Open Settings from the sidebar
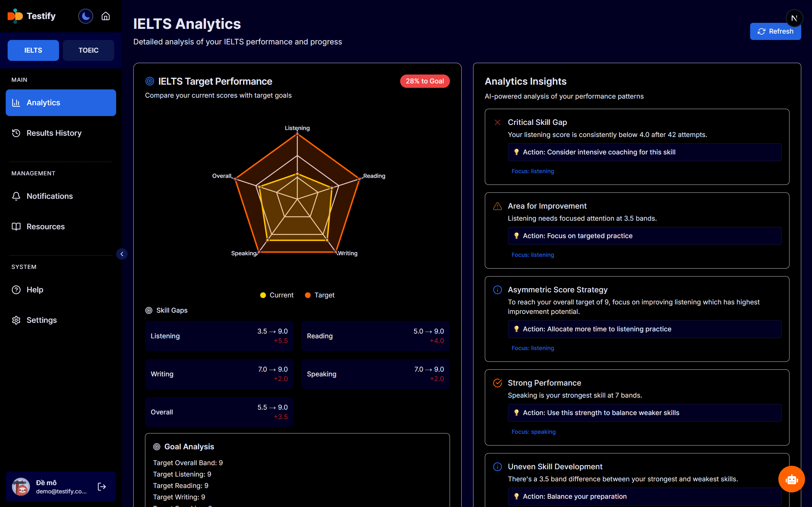812x507 pixels. [41, 320]
